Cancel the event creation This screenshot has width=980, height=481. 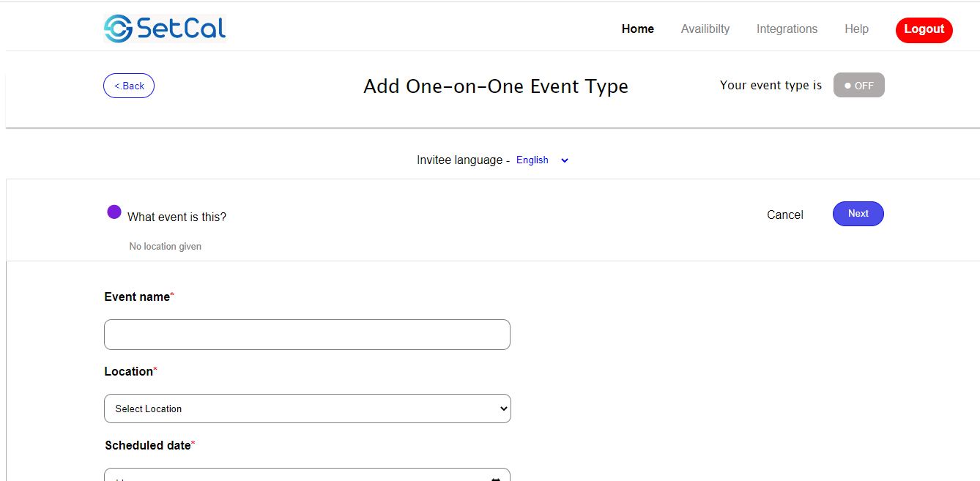click(784, 215)
